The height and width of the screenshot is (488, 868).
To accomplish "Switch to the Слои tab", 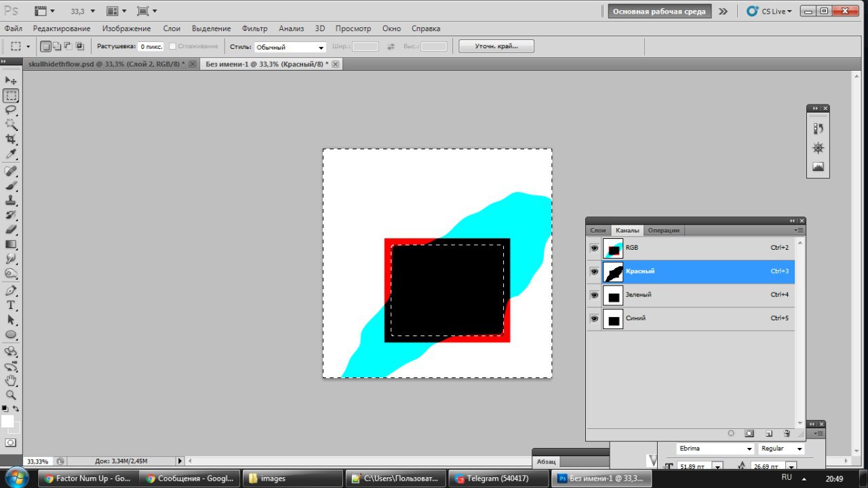I will (597, 230).
